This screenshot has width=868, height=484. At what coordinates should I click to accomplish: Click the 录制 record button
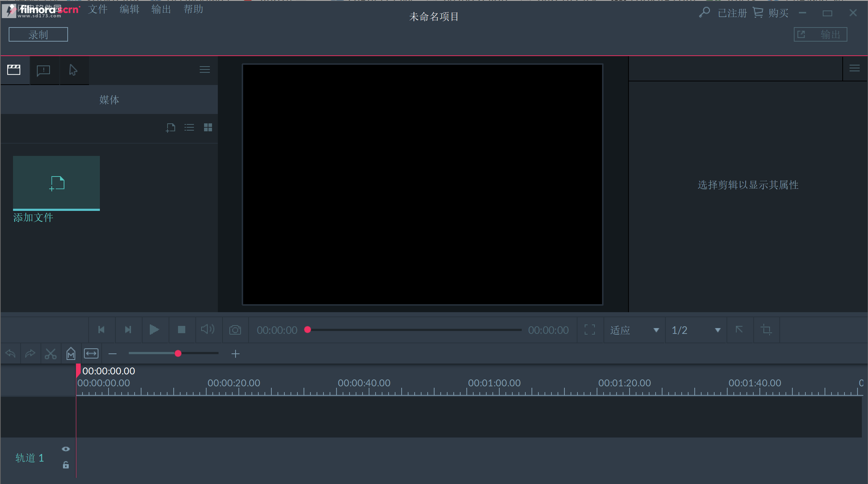[x=38, y=34]
